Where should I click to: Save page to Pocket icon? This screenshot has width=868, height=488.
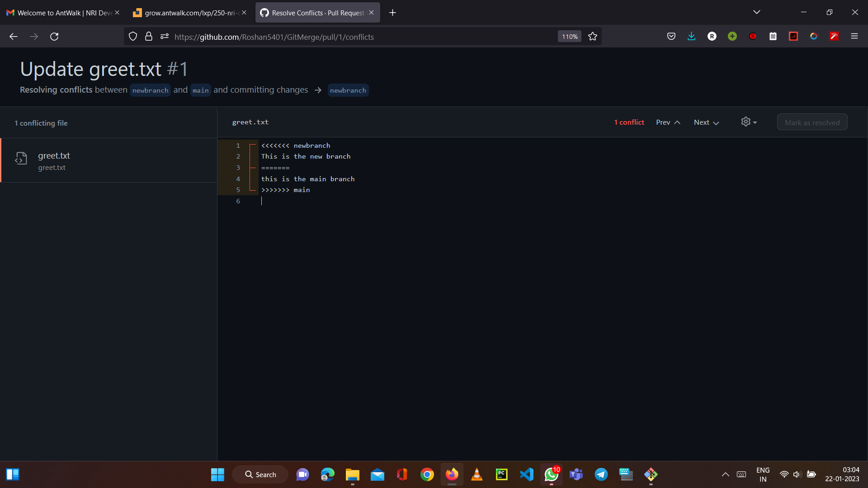click(x=671, y=37)
